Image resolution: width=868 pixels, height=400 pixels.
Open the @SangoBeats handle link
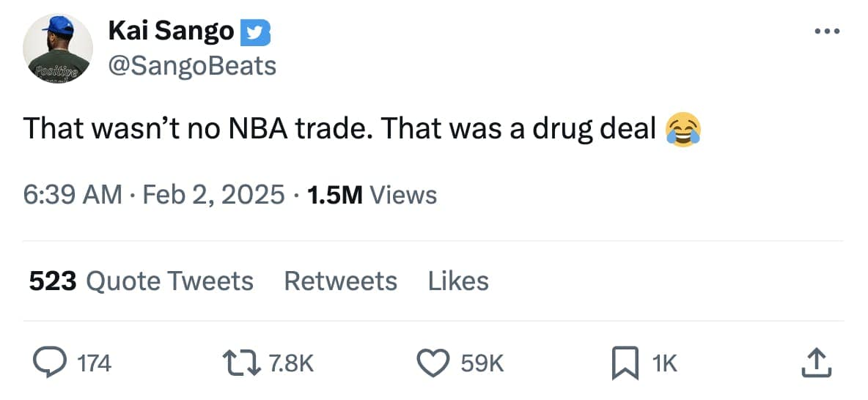192,66
